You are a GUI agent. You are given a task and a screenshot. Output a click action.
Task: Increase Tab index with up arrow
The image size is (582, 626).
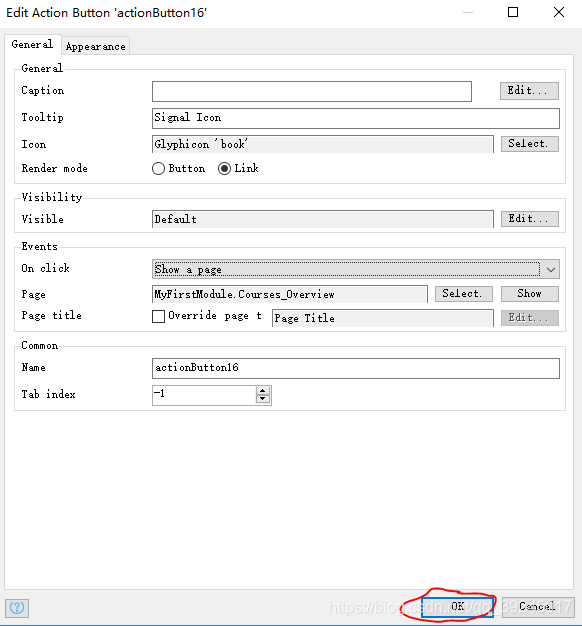(x=263, y=391)
